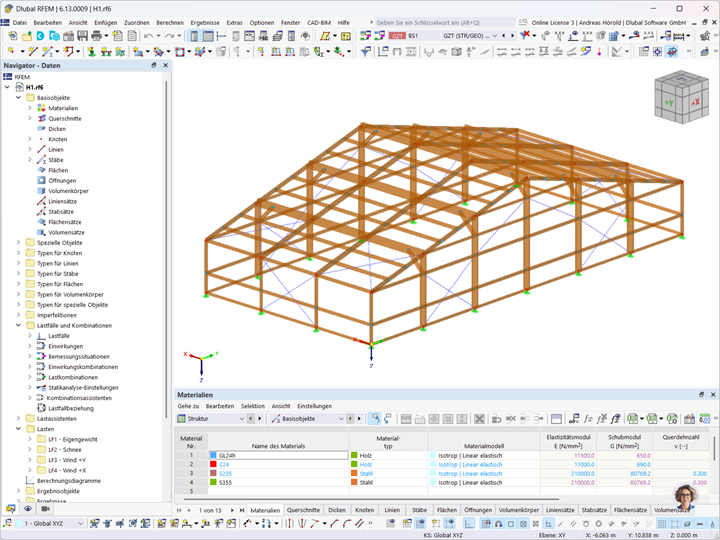Open the Berechnen menu
Viewport: 720px width, 540px height.
[x=170, y=22]
